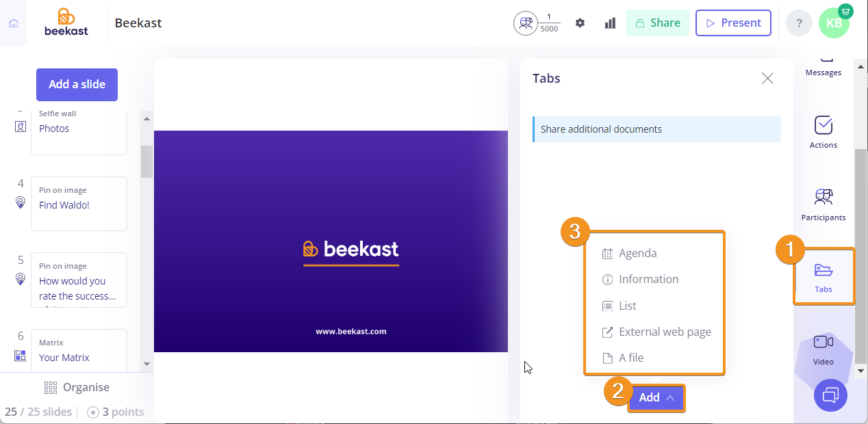The width and height of the screenshot is (868, 424).
Task: Click the Organise button
Action: click(x=77, y=388)
